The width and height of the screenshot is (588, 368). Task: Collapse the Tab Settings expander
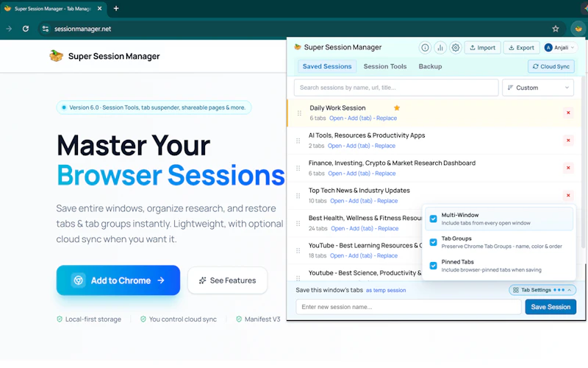click(542, 290)
